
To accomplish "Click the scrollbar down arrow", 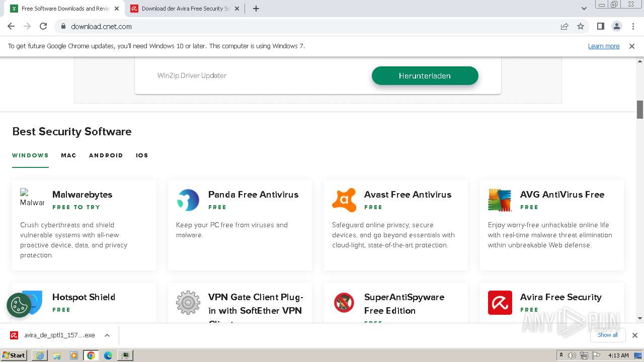I will 640,318.
